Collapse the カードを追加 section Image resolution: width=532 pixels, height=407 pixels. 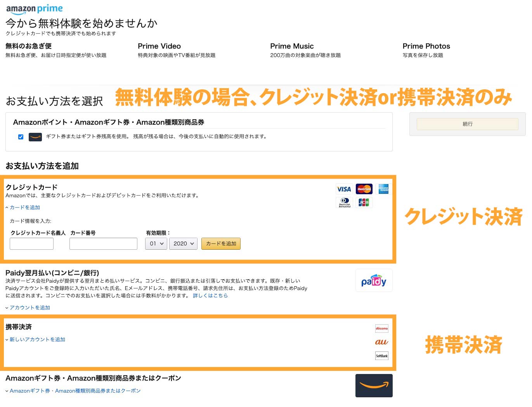(x=24, y=207)
